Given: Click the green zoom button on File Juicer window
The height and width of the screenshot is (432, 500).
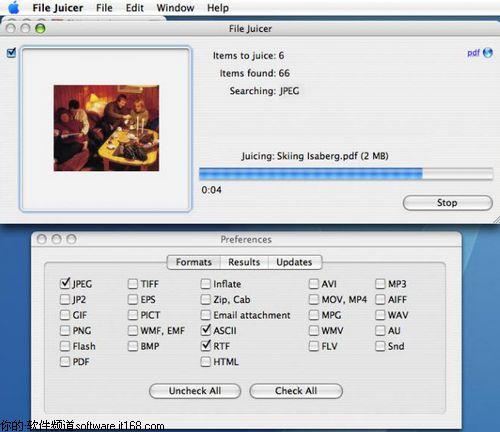Looking at the screenshot, I should click(40, 29).
